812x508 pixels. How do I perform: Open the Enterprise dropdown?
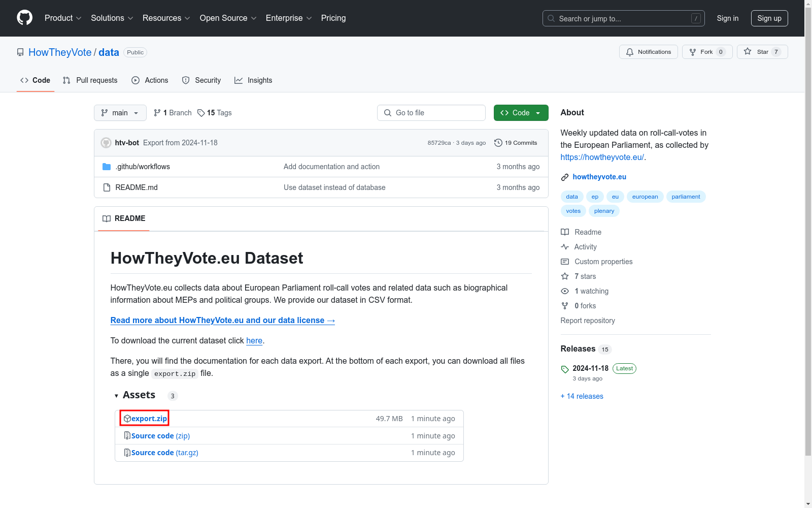point(289,18)
